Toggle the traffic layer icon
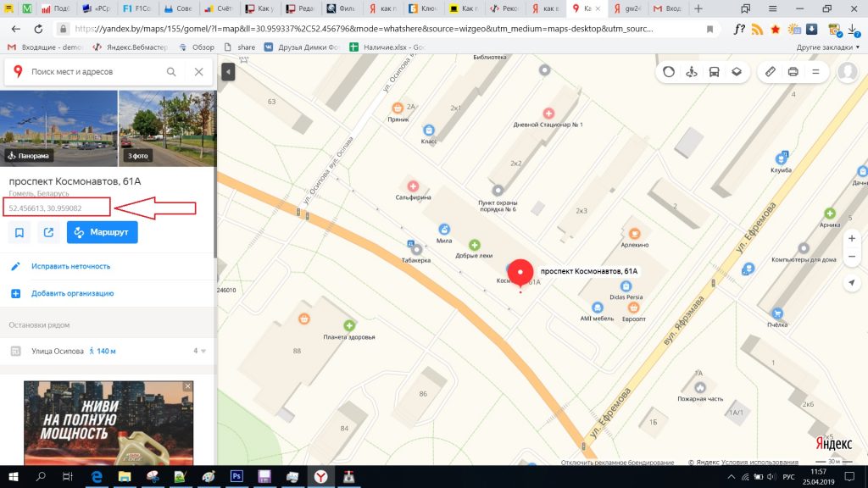Viewport: 868px width, 488px height. point(669,72)
